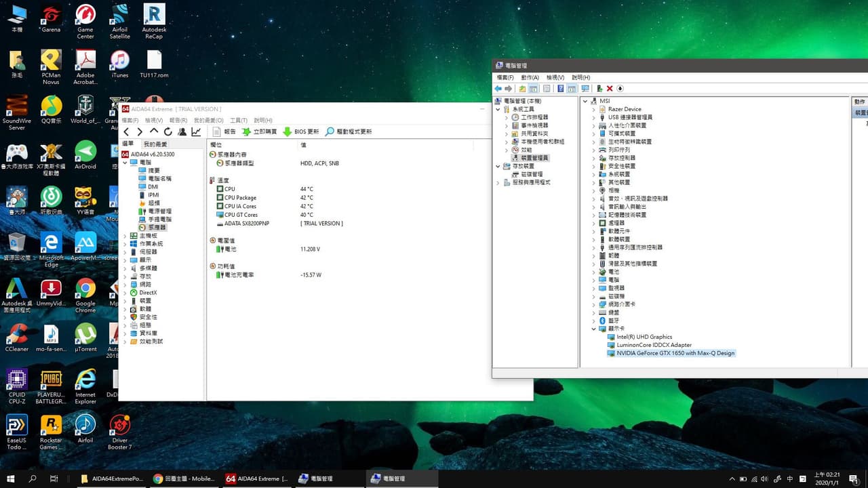Switch to the 我的最愛 tab in AIDA64
This screenshot has width=868, height=488.
point(155,144)
